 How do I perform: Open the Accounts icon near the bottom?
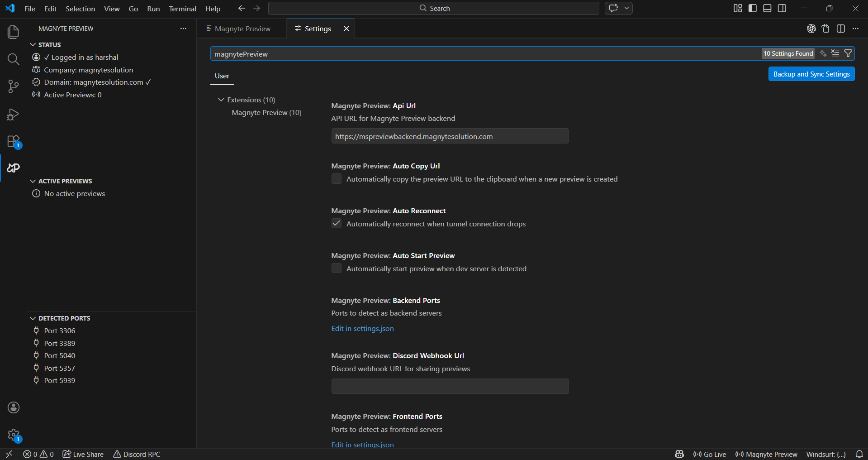tap(13, 407)
